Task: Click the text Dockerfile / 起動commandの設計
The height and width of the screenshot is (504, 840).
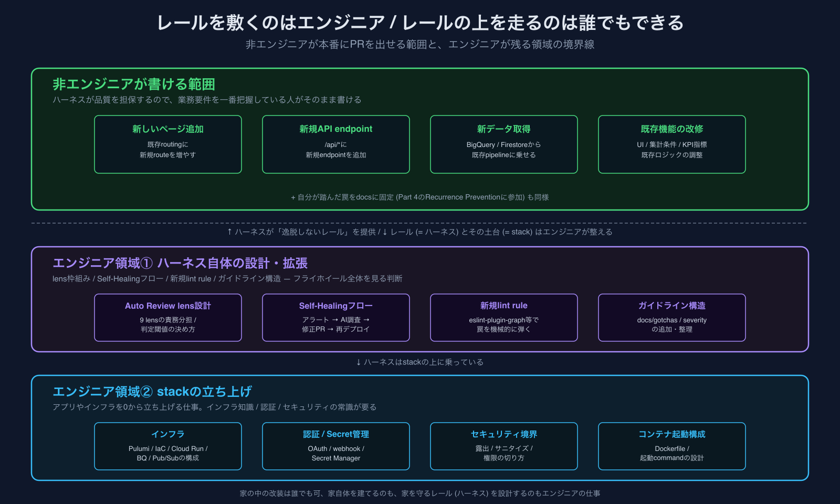Action: [x=672, y=454]
